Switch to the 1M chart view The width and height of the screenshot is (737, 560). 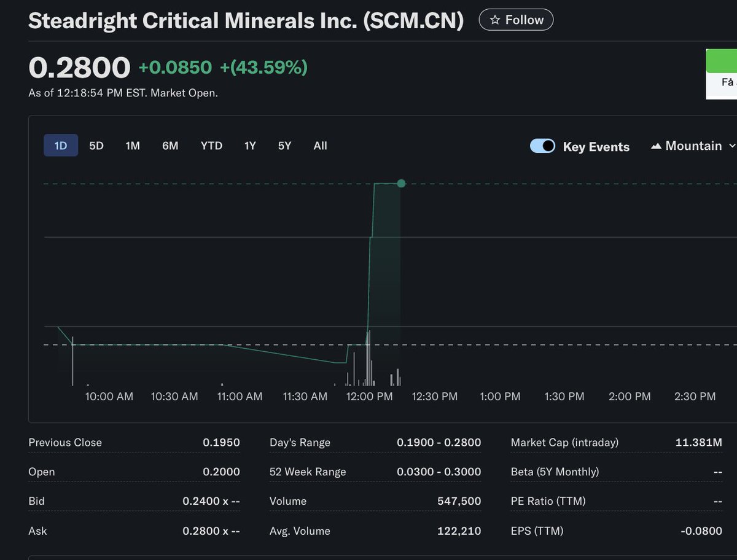point(133,146)
